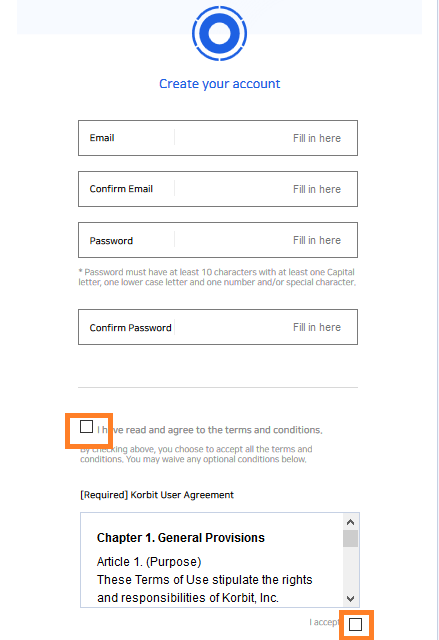Click the 'I have read and agree' label
Viewport: 439px width, 640px height.
coord(210,430)
